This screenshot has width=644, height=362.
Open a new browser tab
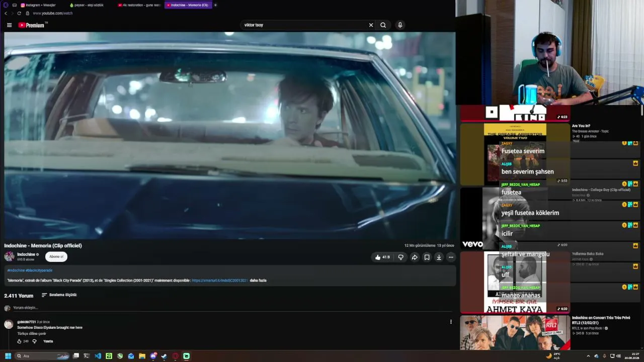(x=215, y=5)
